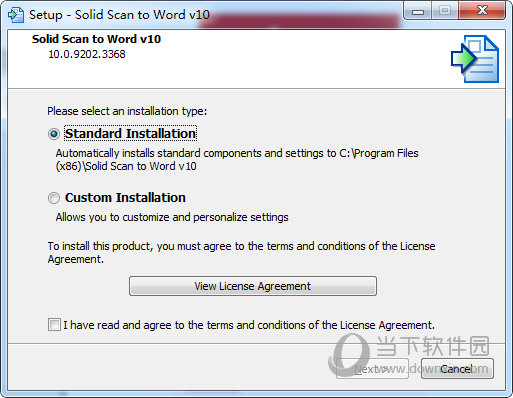Click the version text 10.0.9202.3368
513x398 pixels.
pos(87,54)
